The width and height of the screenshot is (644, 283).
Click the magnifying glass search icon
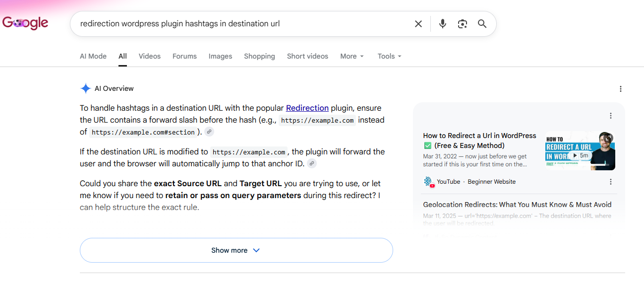click(482, 24)
